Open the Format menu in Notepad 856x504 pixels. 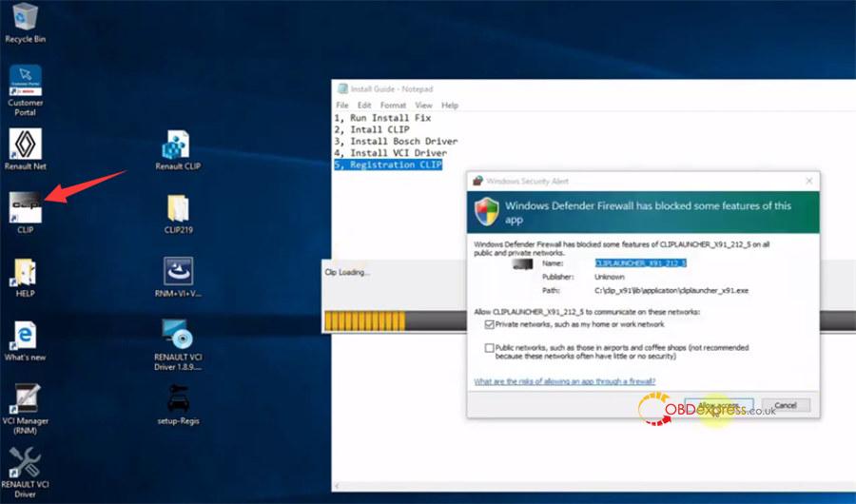(393, 105)
